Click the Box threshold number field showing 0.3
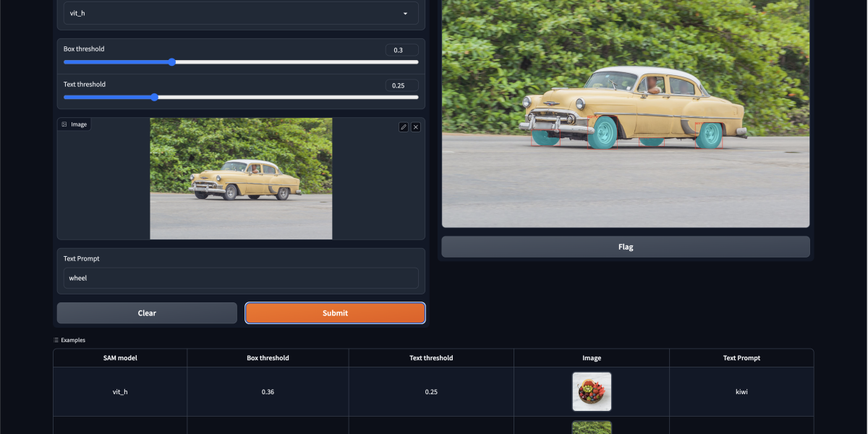 [401, 50]
